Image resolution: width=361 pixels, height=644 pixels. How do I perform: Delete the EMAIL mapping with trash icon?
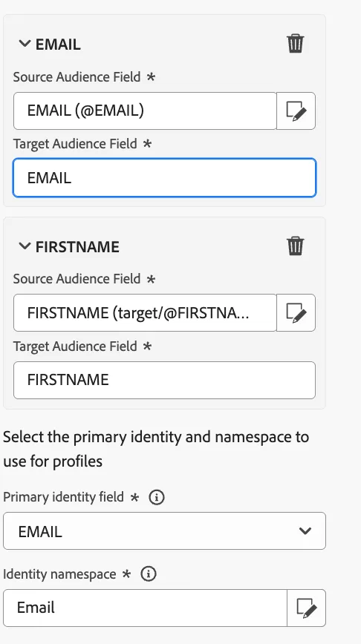(295, 44)
